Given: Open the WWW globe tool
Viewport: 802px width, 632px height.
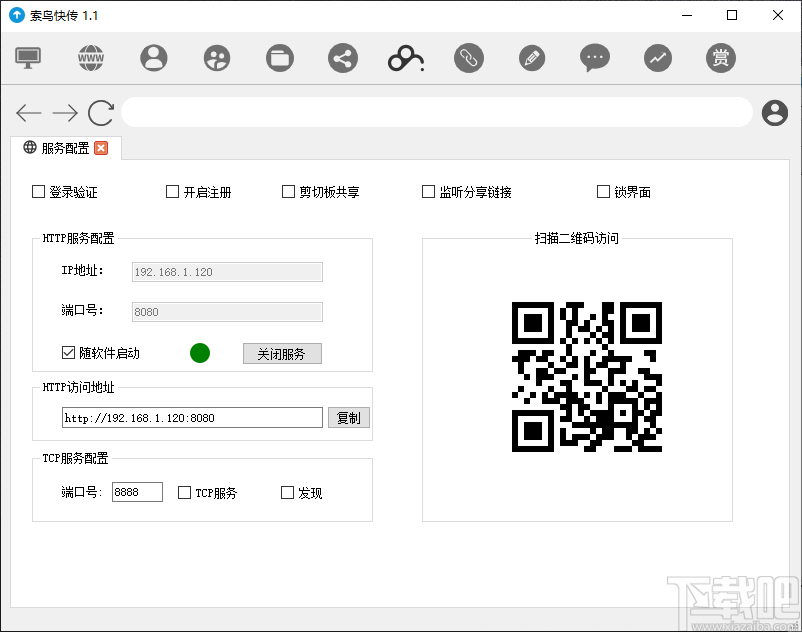Looking at the screenshot, I should click(90, 57).
